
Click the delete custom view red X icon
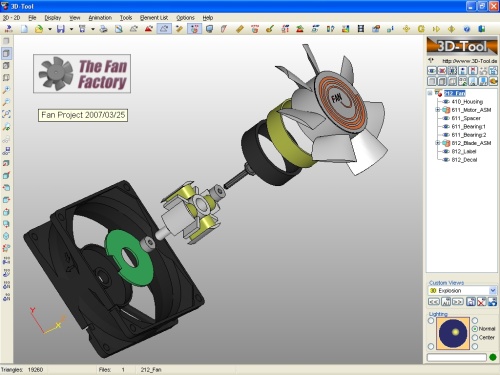pyautogui.click(x=481, y=302)
